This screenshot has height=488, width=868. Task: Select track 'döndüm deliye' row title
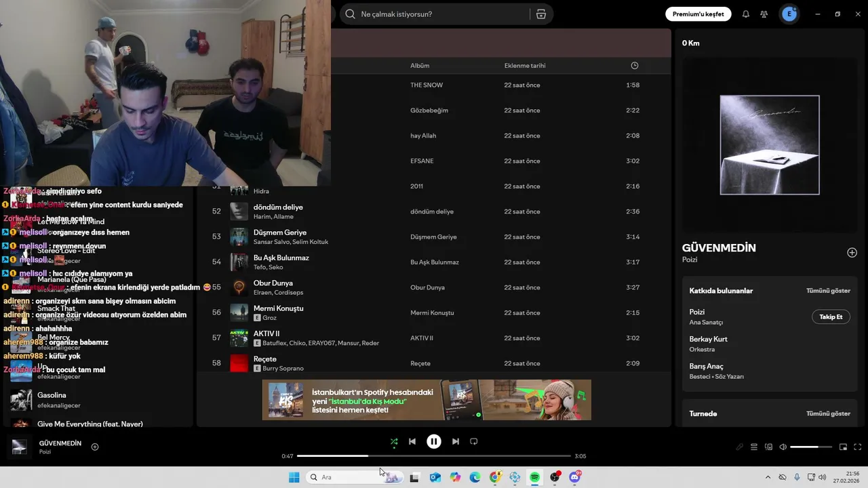pos(278,207)
